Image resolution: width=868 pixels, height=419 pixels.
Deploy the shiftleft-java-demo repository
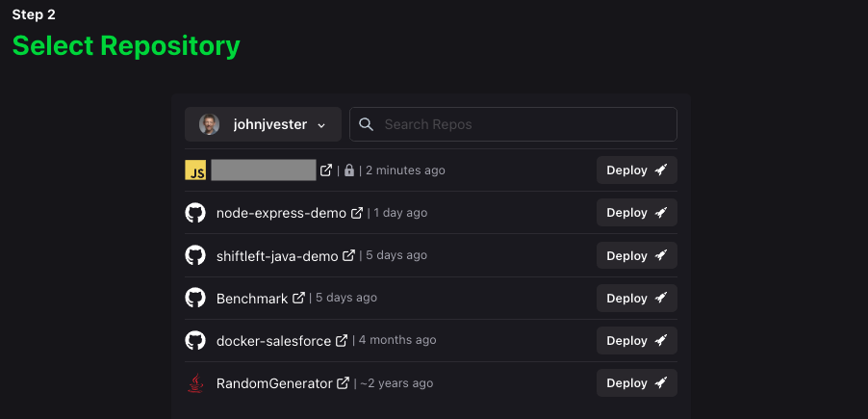tap(636, 256)
